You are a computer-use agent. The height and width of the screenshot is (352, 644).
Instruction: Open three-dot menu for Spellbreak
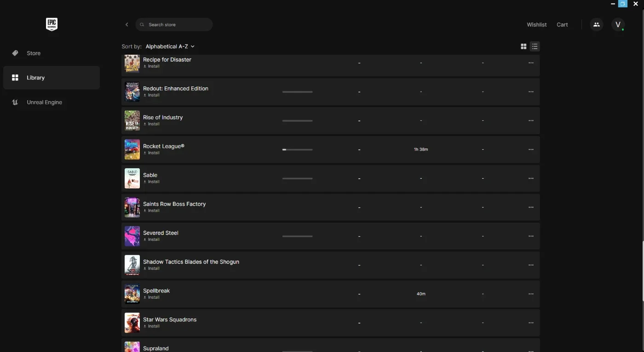click(531, 294)
